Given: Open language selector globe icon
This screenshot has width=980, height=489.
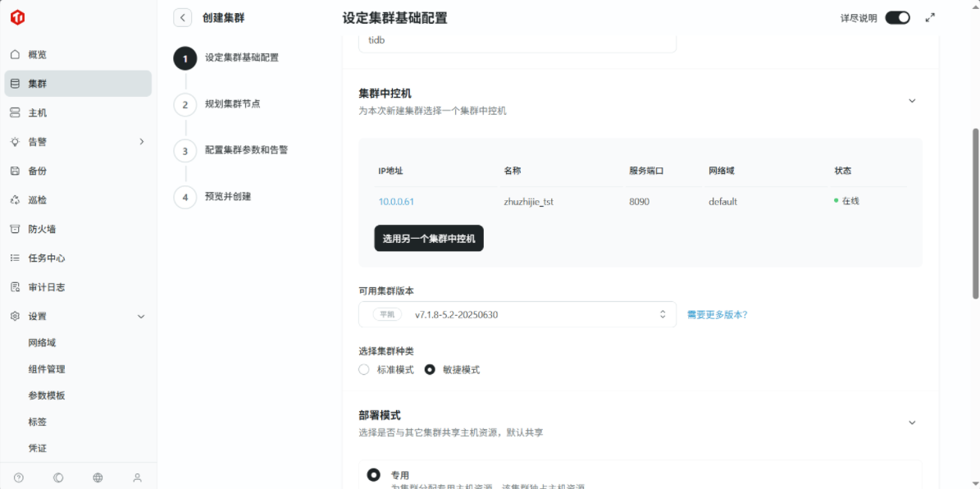Looking at the screenshot, I should pos(98,478).
